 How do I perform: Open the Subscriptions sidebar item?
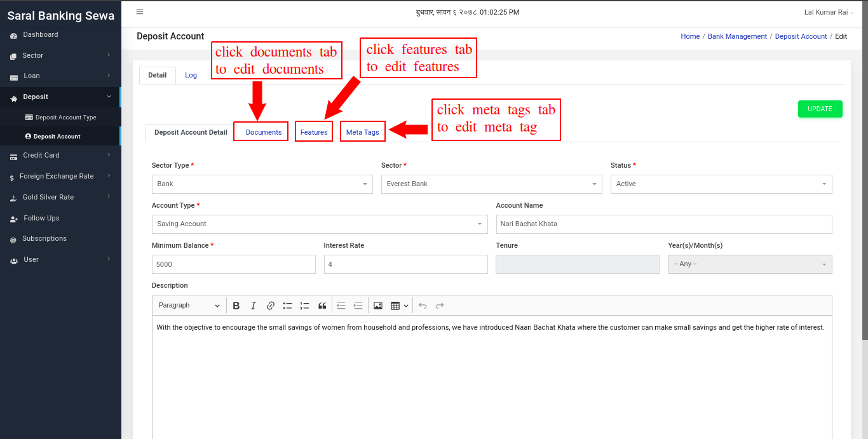pyautogui.click(x=60, y=239)
